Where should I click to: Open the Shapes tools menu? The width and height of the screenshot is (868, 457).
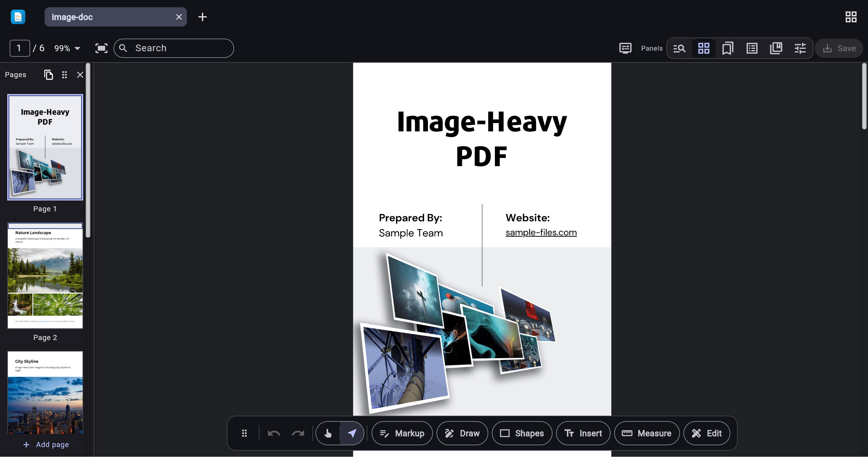[x=522, y=433]
